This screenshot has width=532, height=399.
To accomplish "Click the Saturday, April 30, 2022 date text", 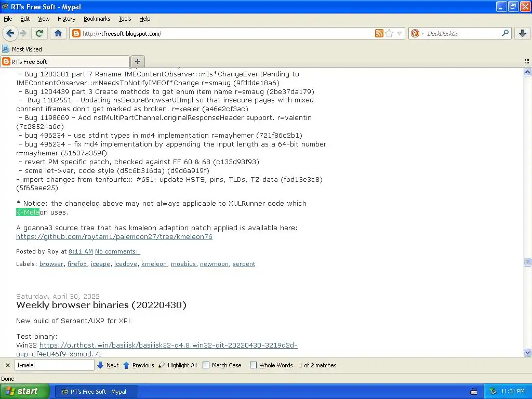I will (x=58, y=296).
